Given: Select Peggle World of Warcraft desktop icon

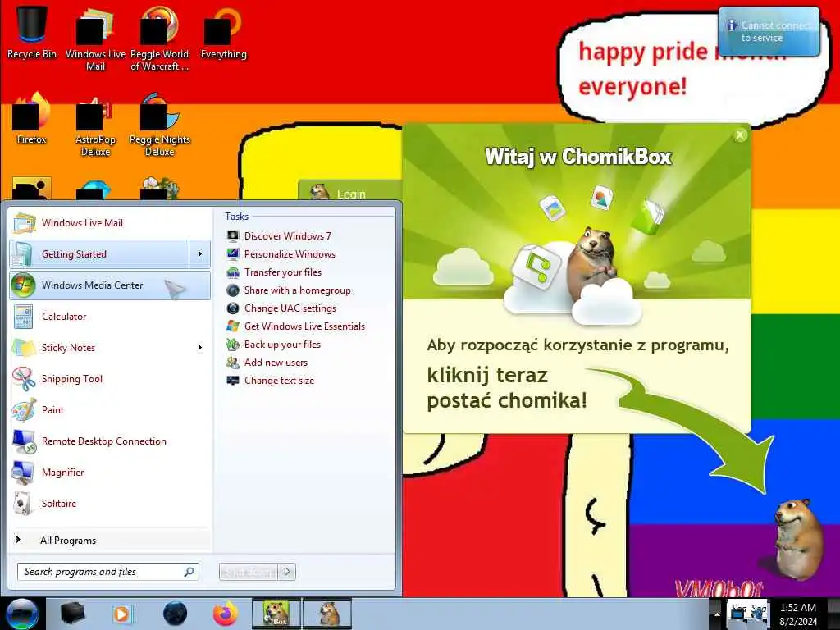Looking at the screenshot, I should tap(160, 39).
